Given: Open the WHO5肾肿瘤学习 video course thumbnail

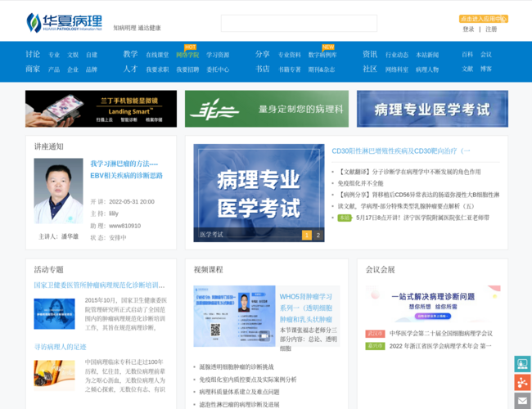Looking at the screenshot, I should (233, 316).
